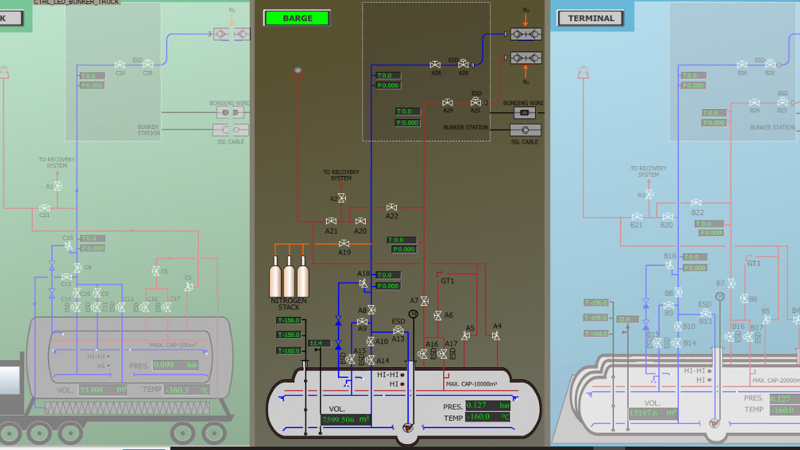Click the barge BONDING WIRE connector
The height and width of the screenshot is (450, 800).
[525, 114]
